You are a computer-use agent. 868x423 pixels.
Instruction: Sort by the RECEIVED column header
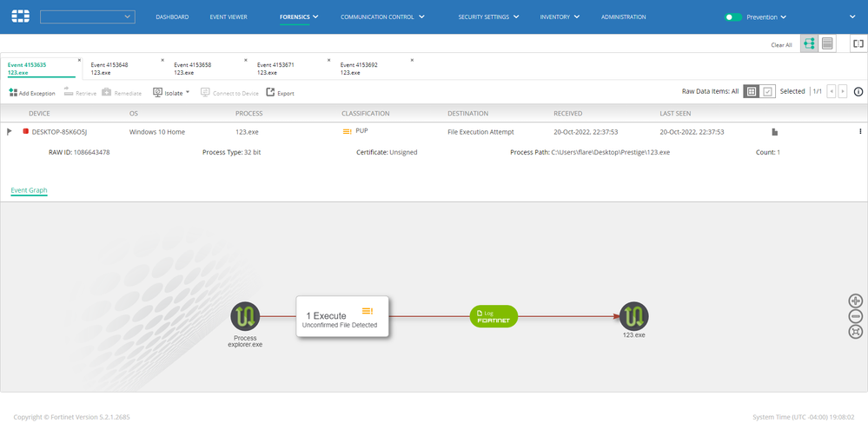(x=568, y=114)
